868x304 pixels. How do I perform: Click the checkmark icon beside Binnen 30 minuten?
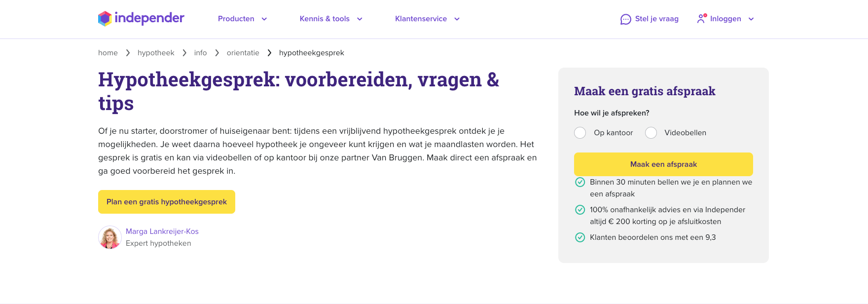[580, 182]
